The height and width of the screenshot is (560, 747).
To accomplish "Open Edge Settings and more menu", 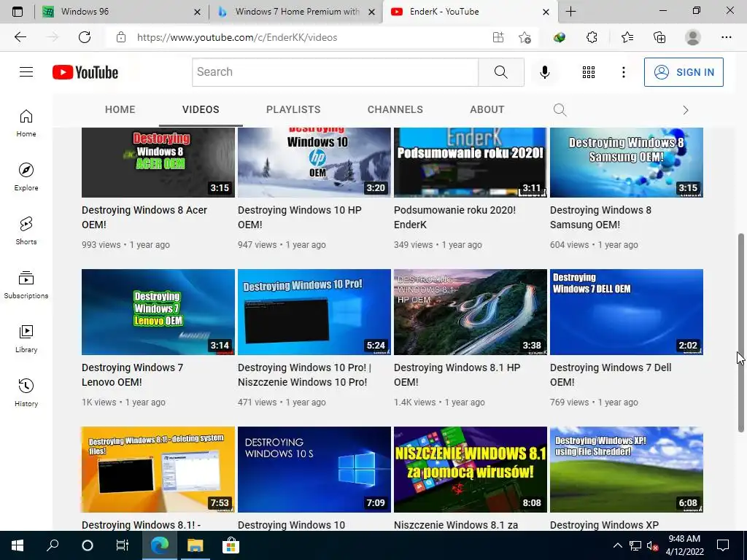I will pyautogui.click(x=726, y=37).
